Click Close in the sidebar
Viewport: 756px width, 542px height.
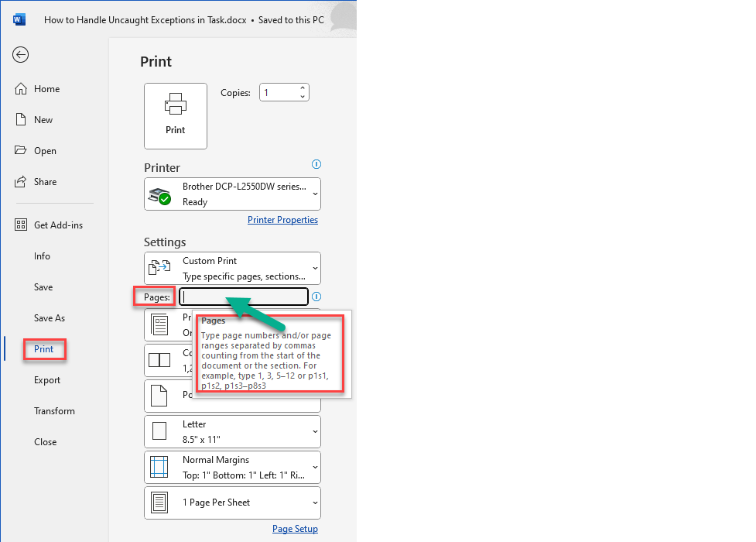45,441
